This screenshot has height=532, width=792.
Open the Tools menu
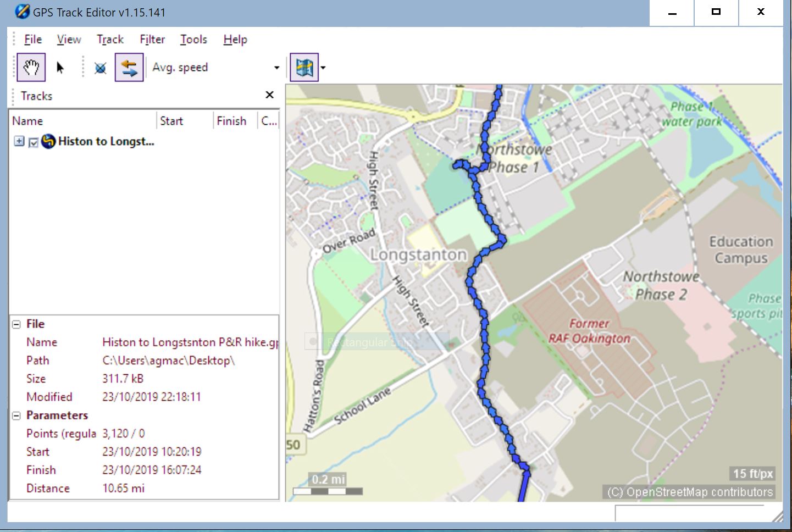pos(193,39)
